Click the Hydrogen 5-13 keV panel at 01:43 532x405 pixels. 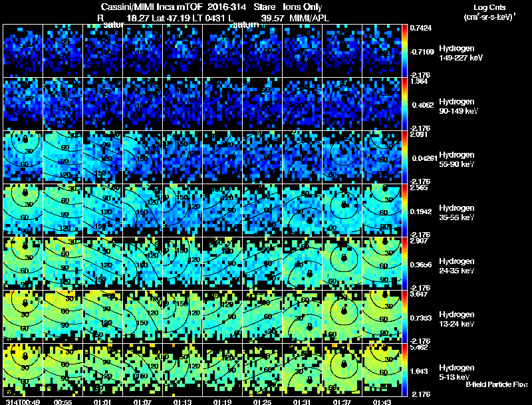tap(382, 370)
